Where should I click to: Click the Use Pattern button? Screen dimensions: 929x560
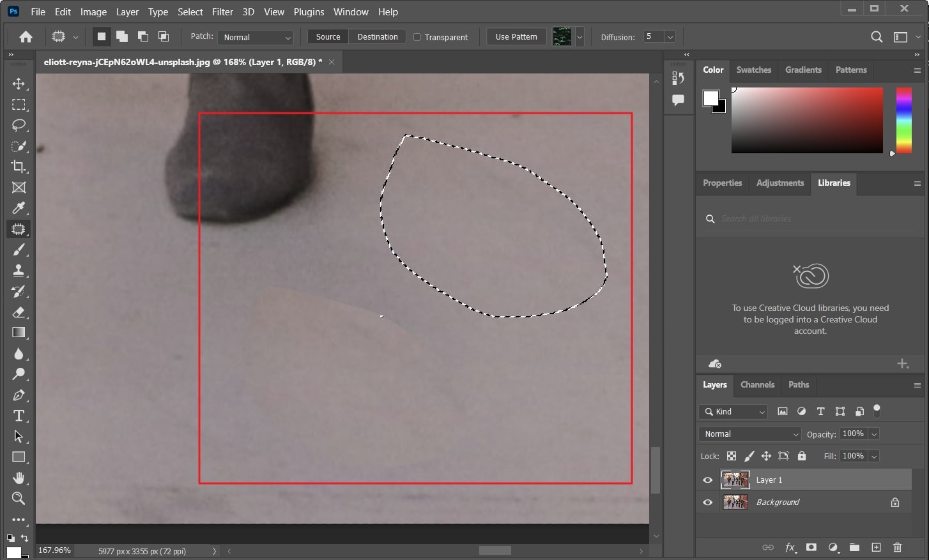click(516, 36)
